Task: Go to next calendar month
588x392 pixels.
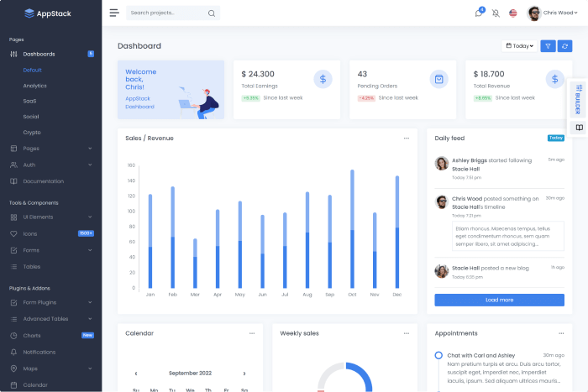Action: point(244,374)
